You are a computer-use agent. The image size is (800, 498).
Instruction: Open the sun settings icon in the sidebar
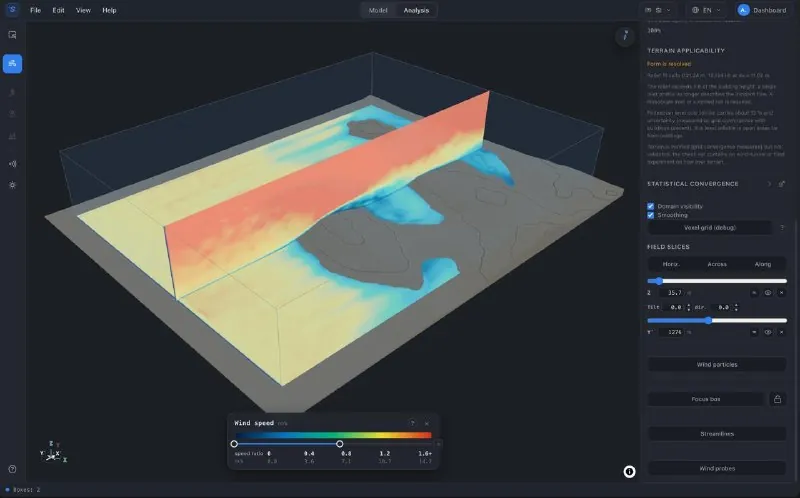12,185
